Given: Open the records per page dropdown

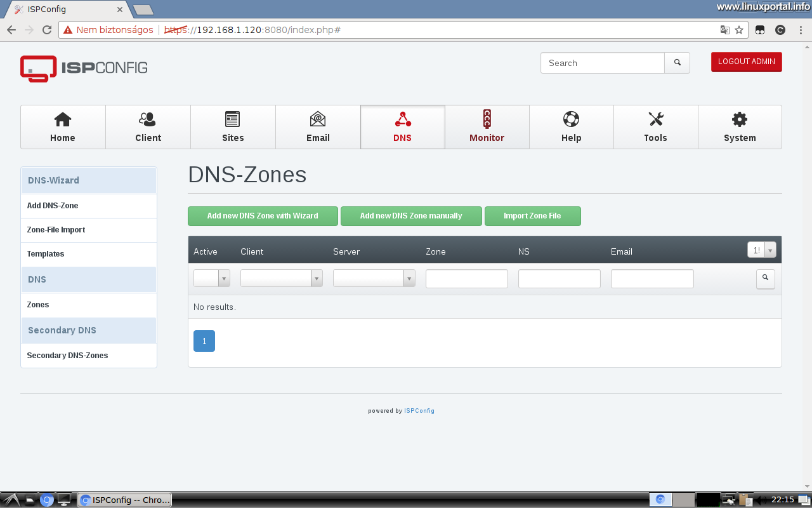Looking at the screenshot, I should [762, 250].
